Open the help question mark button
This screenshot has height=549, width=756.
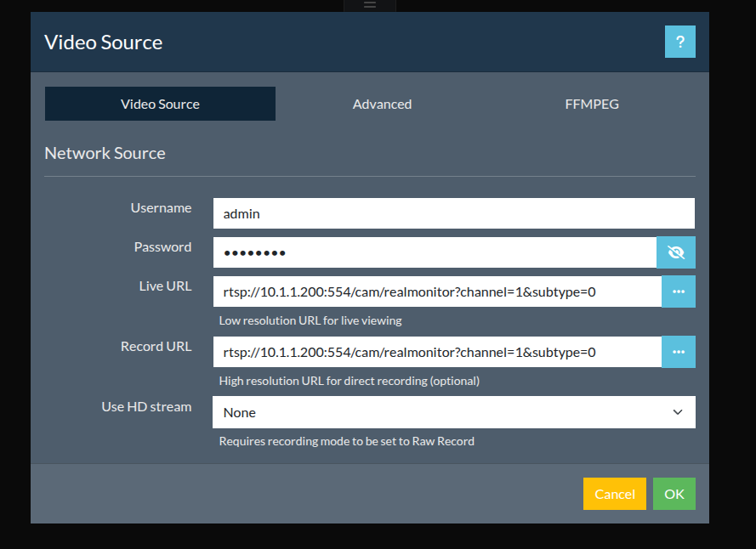(679, 42)
